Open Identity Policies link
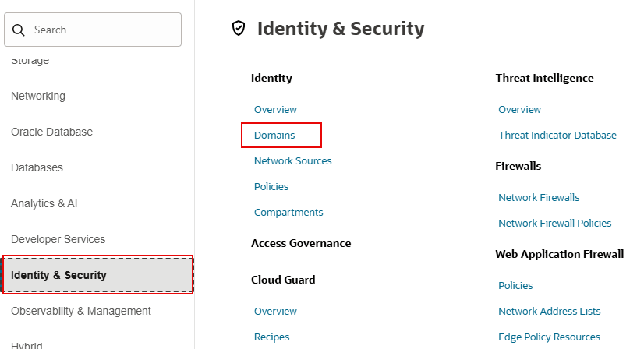The height and width of the screenshot is (349, 644). (271, 186)
